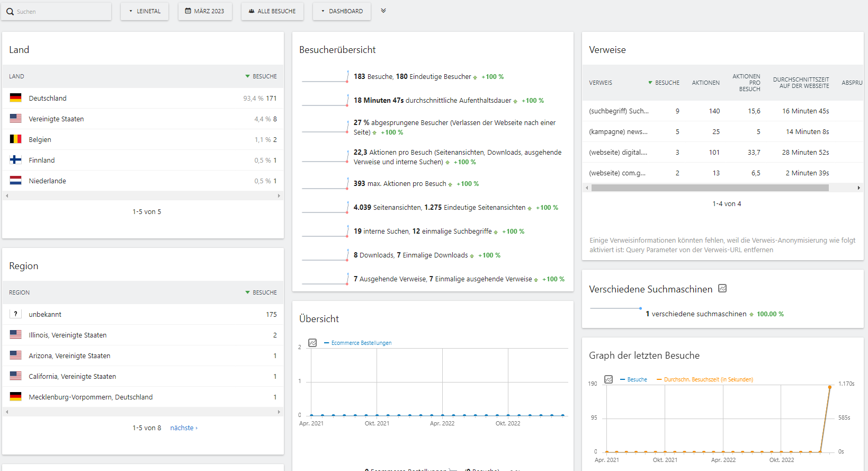The width and height of the screenshot is (868, 471).
Task: Click calendar icon in date selector
Action: [x=188, y=11]
